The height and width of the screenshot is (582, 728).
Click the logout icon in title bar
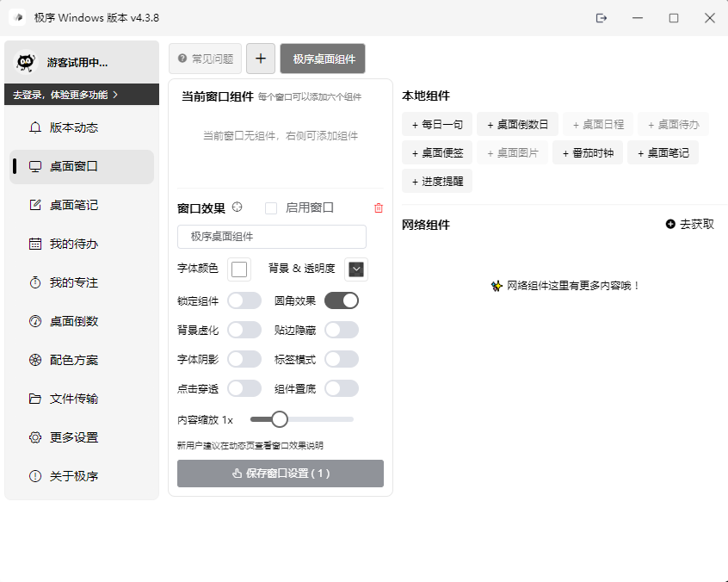(602, 18)
